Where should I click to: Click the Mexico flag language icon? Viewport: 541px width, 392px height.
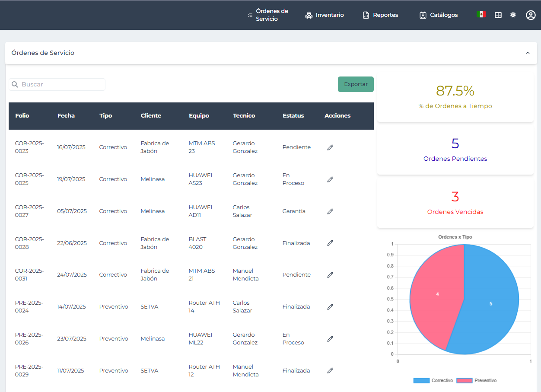tap(481, 14)
